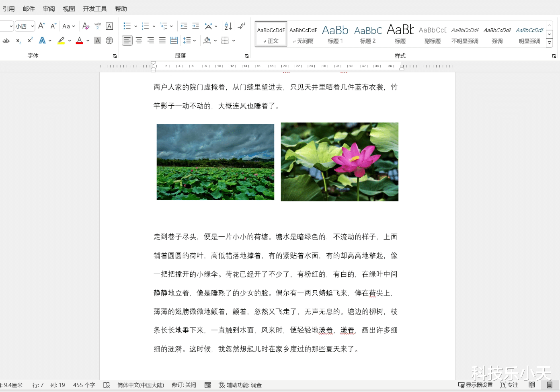Increase paragraph indent
Viewport: 560px width, 392px height.
click(195, 26)
